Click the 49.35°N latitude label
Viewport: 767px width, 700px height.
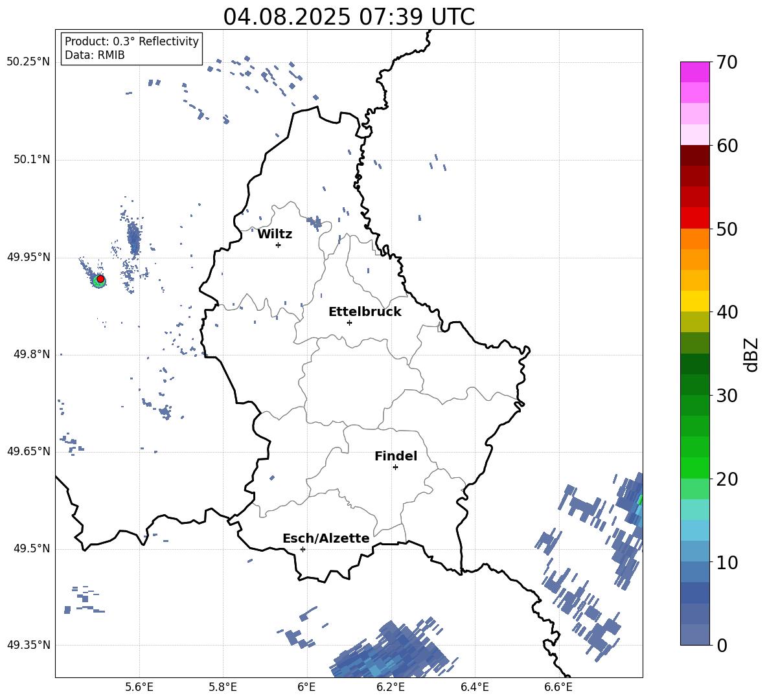(x=29, y=645)
